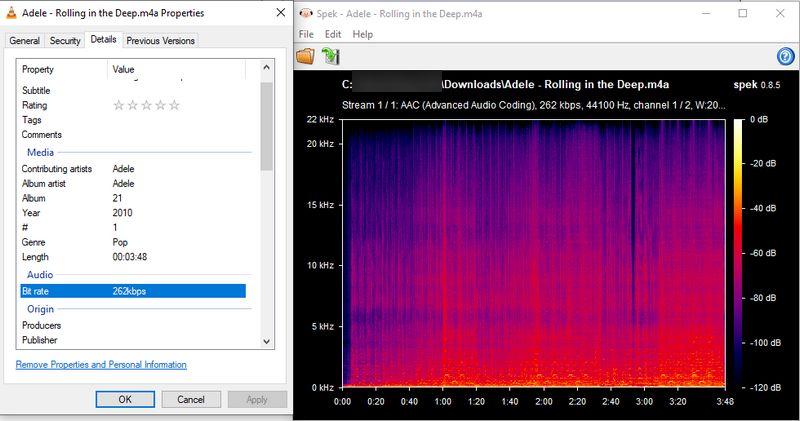The image size is (800, 421).
Task: Click the Media section header
Action: coord(40,152)
